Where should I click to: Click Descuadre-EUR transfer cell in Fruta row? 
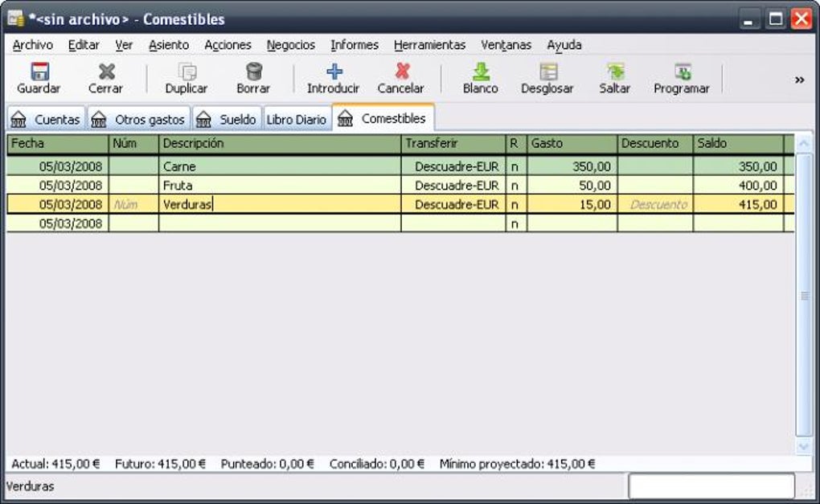[x=453, y=185]
